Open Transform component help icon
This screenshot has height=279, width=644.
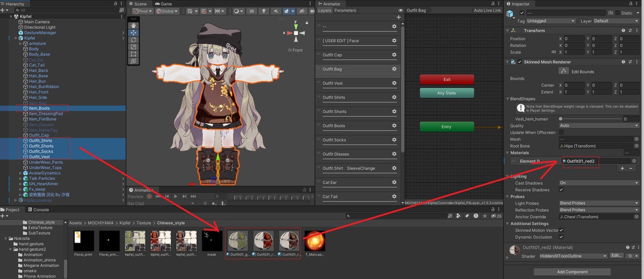624,30
